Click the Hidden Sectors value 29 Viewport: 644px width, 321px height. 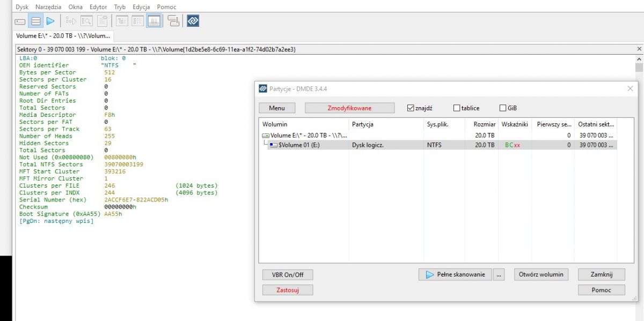tap(108, 143)
